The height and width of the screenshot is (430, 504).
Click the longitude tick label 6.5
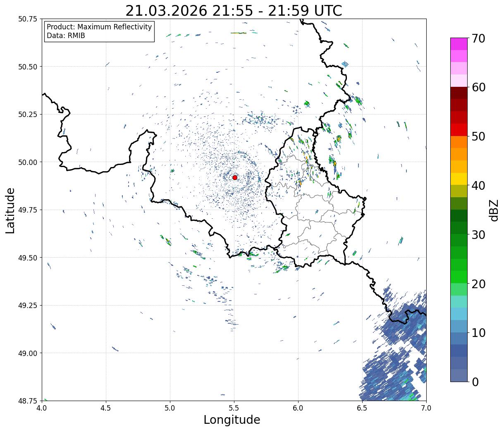point(362,408)
